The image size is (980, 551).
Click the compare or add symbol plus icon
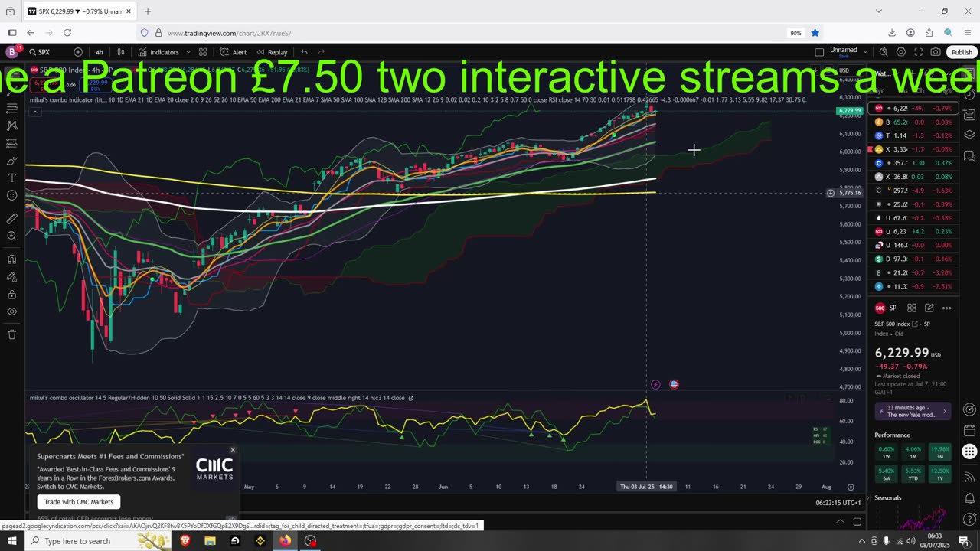pos(78,52)
